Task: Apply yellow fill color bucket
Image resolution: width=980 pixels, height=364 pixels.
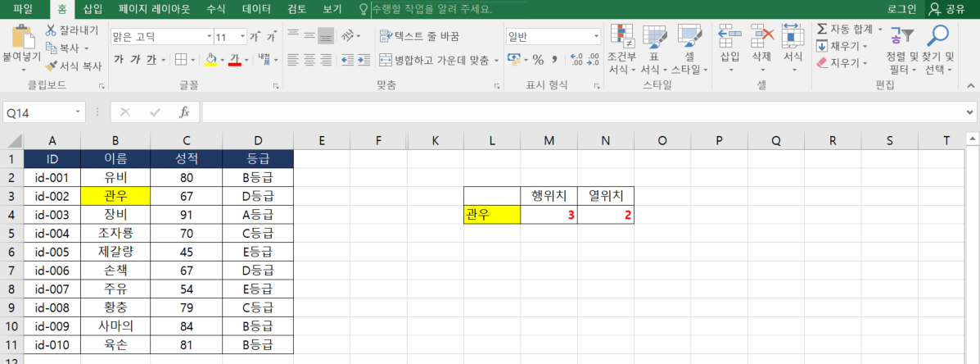Action: tap(210, 60)
